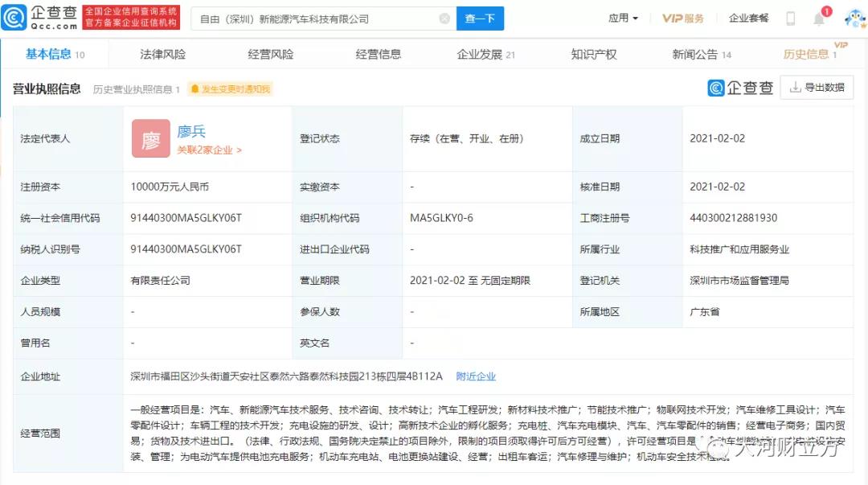Switch to the 知识产权 tab
868x485 pixels.
click(593, 54)
